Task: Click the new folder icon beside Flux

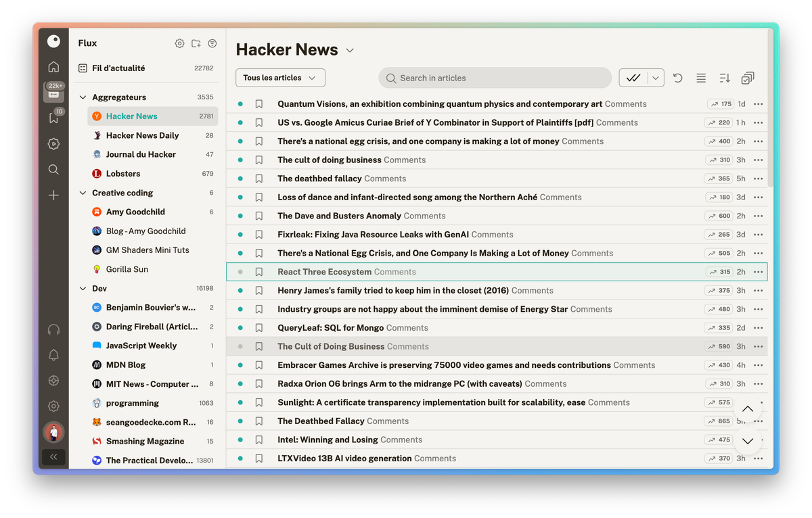Action: pos(196,43)
